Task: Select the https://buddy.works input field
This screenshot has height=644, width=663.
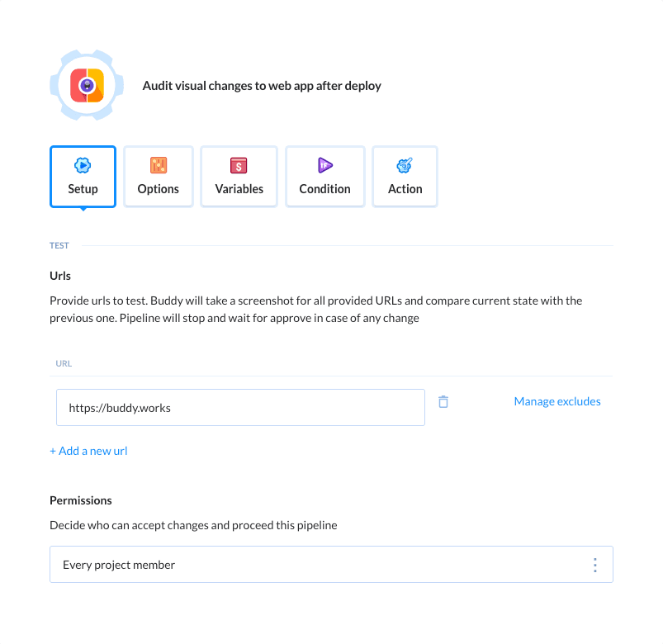Action: click(239, 407)
